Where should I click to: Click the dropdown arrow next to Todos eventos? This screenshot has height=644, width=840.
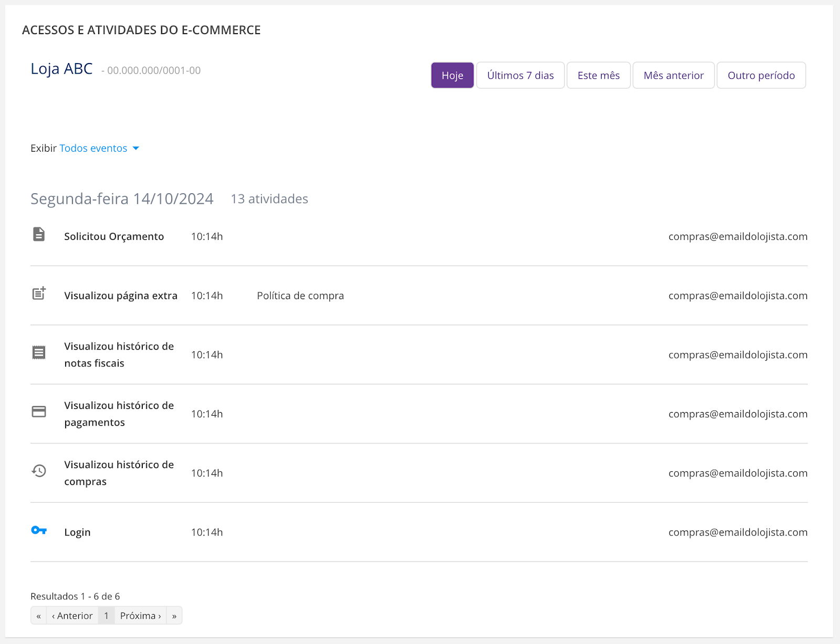click(136, 149)
